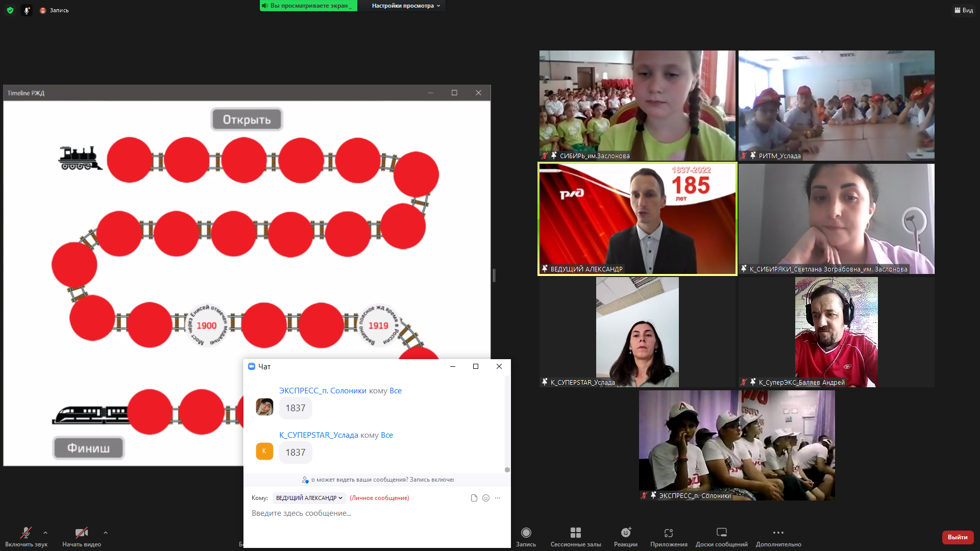Click the Reactions smiley icon

pyautogui.click(x=626, y=533)
